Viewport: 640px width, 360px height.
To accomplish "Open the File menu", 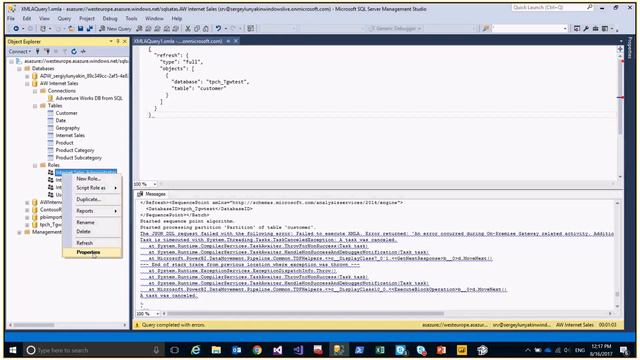I will [x=11, y=18].
